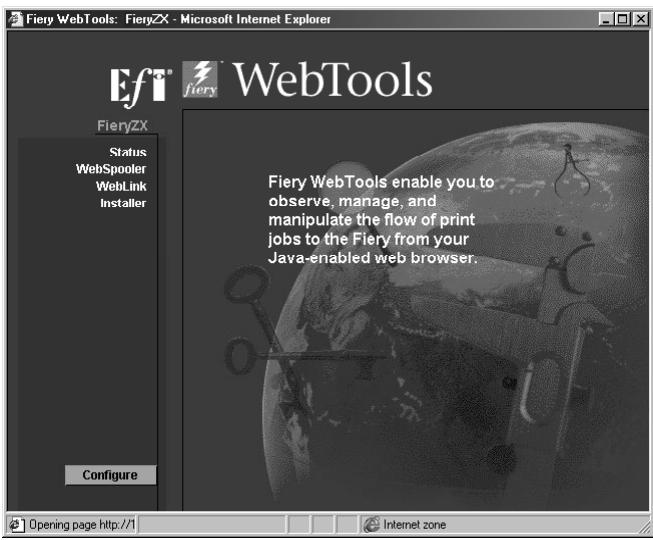Click the window title bar text
This screenshot has height=540, width=653.
click(x=178, y=19)
